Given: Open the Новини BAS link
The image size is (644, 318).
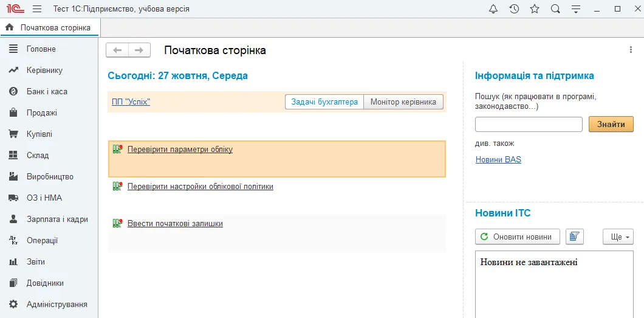Looking at the screenshot, I should click(x=498, y=159).
